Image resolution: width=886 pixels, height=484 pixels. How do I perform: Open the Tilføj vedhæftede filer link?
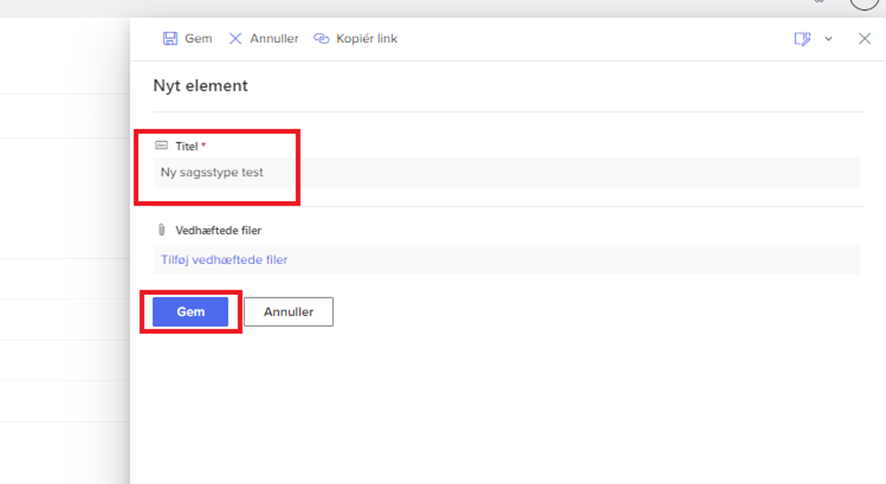pos(224,260)
